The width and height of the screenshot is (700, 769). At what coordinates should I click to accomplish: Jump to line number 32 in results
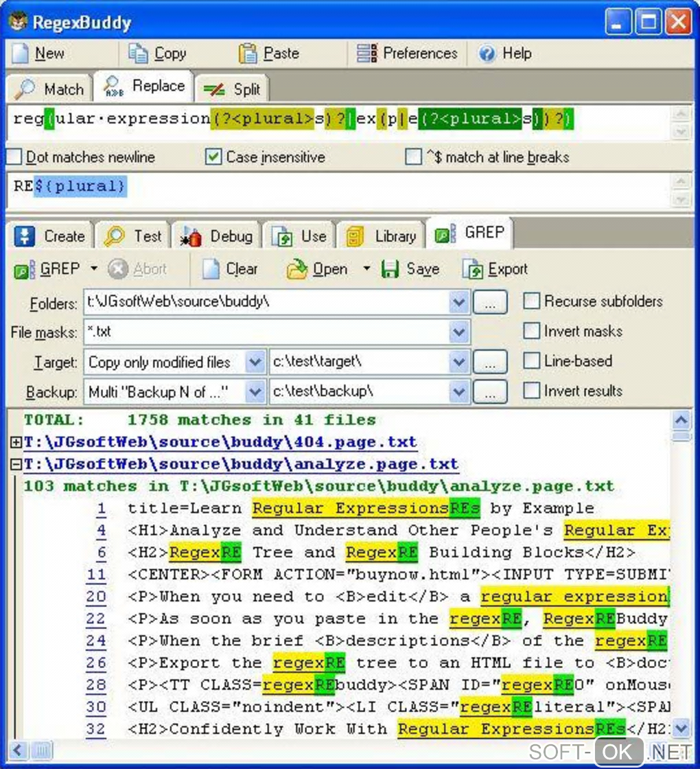[x=96, y=729]
